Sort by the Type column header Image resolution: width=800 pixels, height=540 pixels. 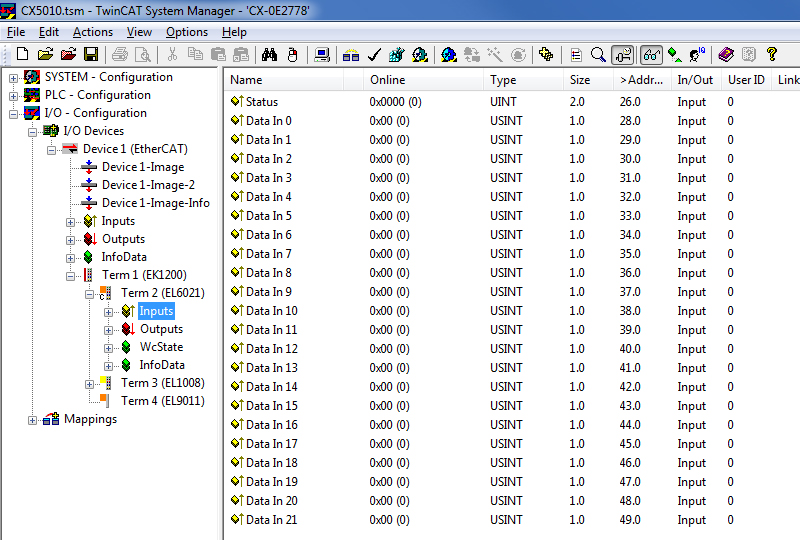pos(523,80)
